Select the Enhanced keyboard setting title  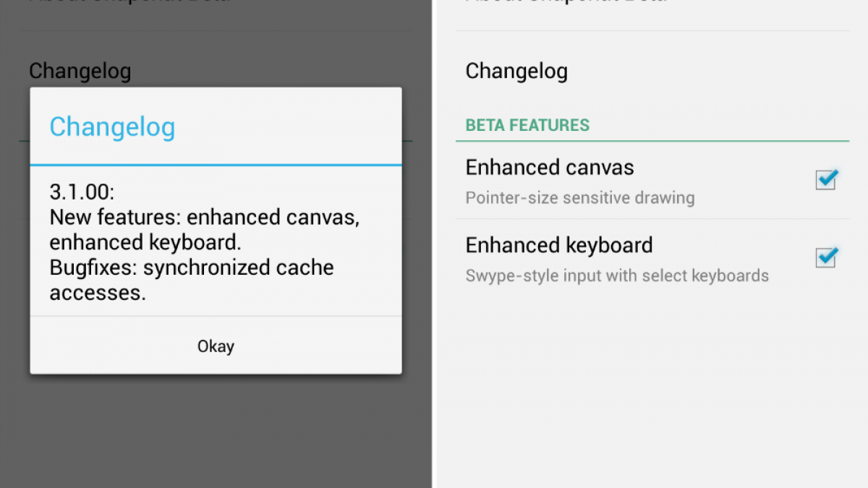click(x=559, y=245)
